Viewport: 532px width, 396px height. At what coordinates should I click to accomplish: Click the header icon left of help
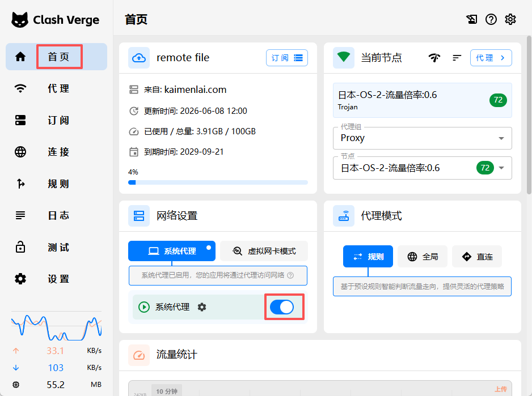[472, 19]
